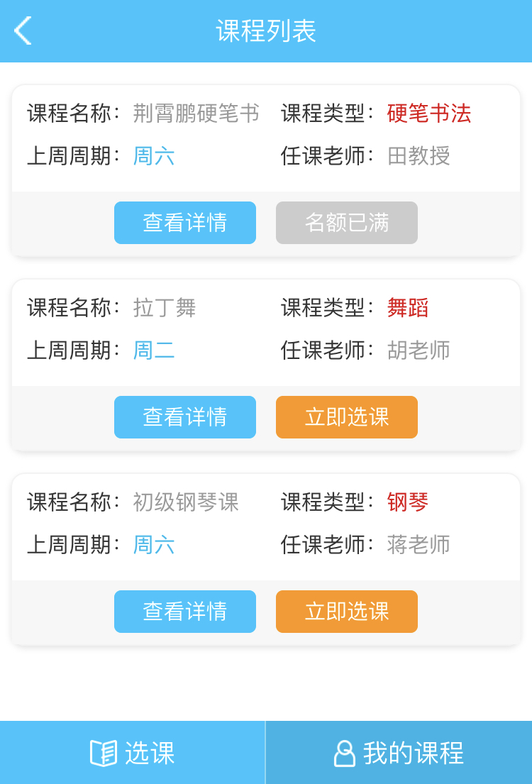The image size is (532, 784).
Task: Click course name 初级钢琴课
Action: pos(186,502)
